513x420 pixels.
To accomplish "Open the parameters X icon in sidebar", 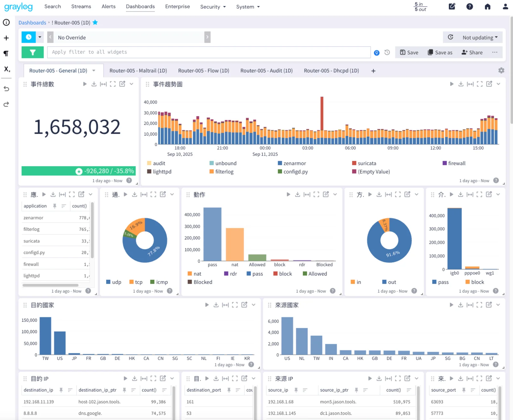I will click(x=7, y=69).
